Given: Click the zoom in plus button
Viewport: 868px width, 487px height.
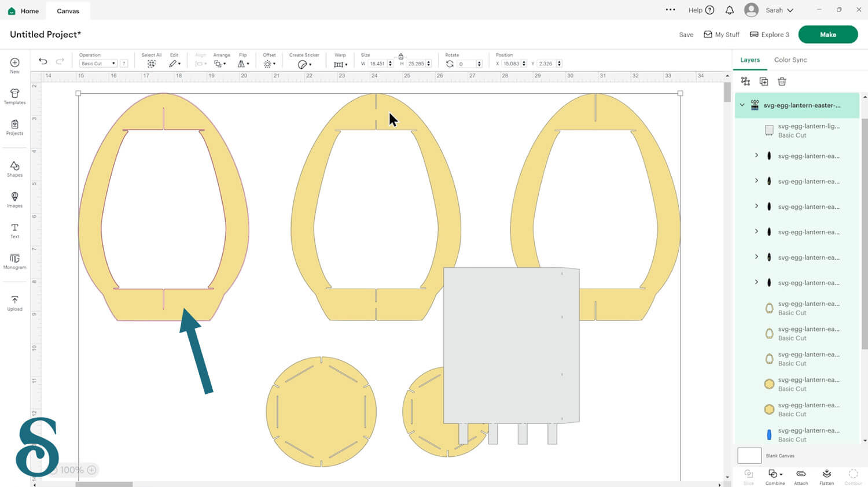Looking at the screenshot, I should [x=91, y=470].
